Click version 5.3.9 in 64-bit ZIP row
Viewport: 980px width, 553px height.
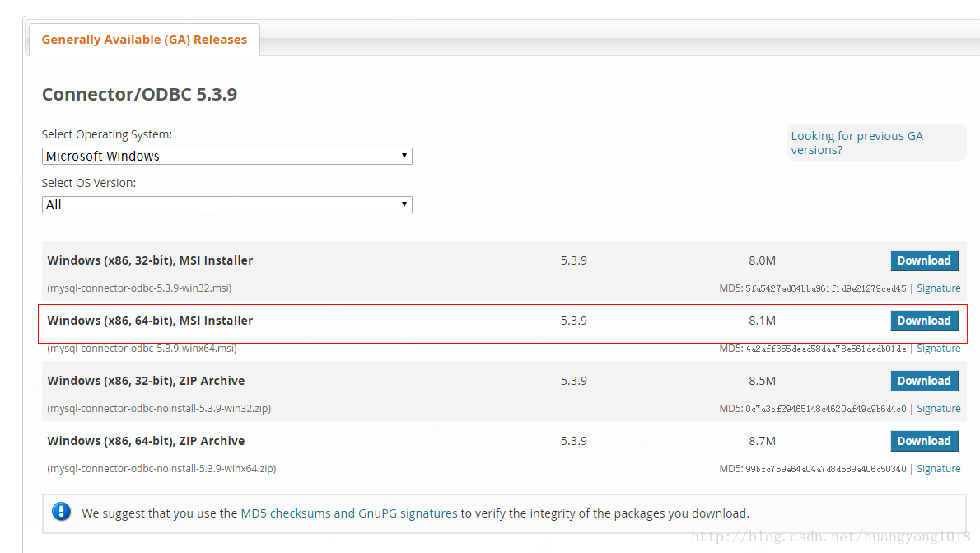pyautogui.click(x=574, y=440)
